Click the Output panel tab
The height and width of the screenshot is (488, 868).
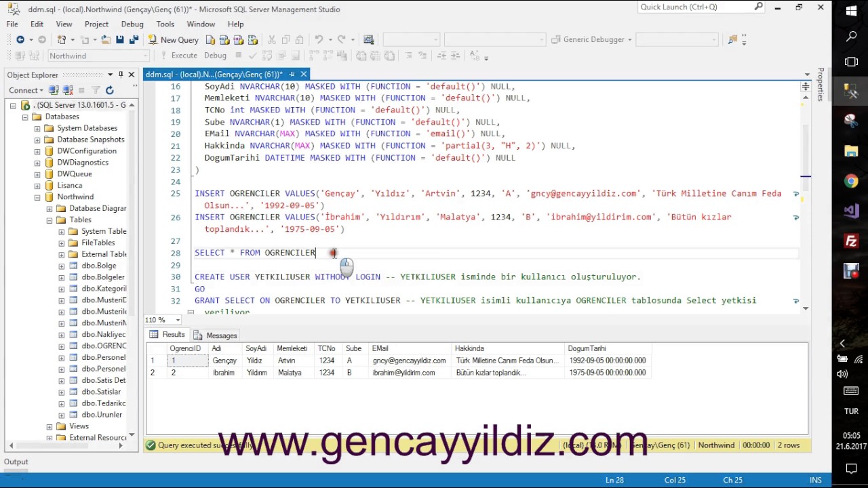[x=16, y=462]
